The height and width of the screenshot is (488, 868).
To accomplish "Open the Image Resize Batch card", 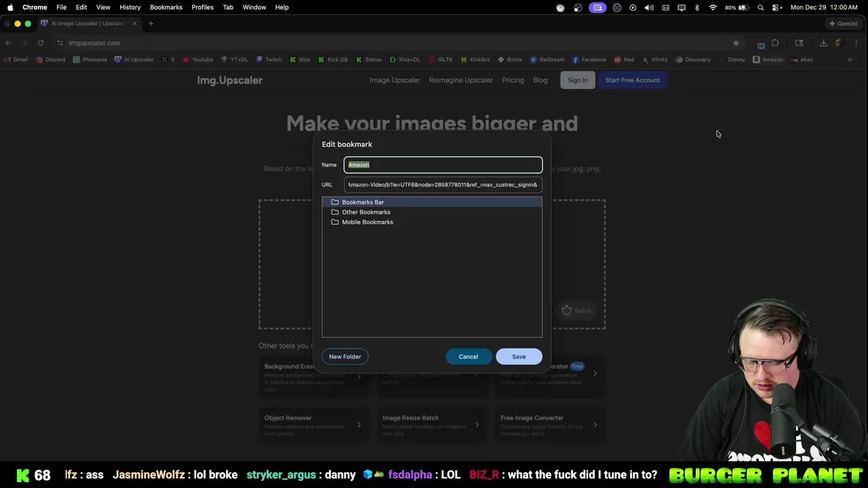I will tap(432, 425).
